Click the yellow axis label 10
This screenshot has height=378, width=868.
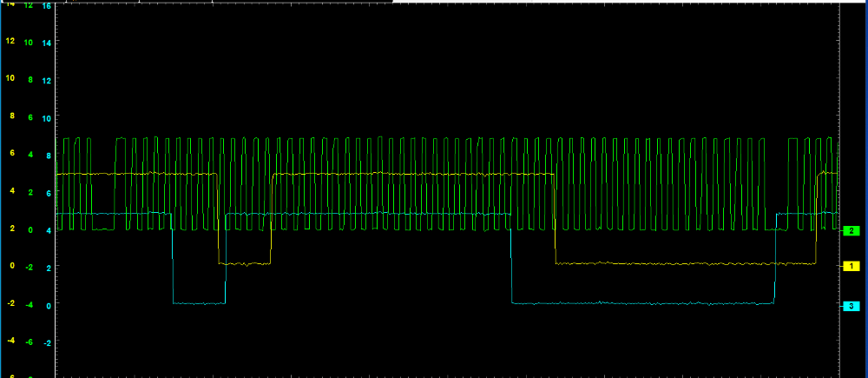tap(10, 78)
